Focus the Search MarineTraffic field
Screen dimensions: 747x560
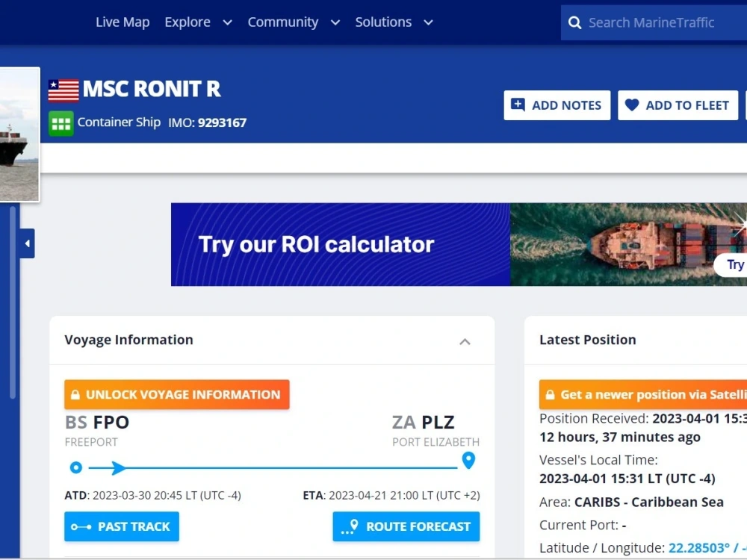(654, 22)
